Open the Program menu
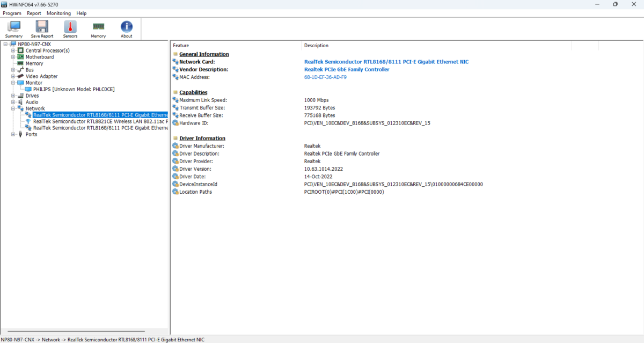Screen dimensions: 644x343 point(12,13)
